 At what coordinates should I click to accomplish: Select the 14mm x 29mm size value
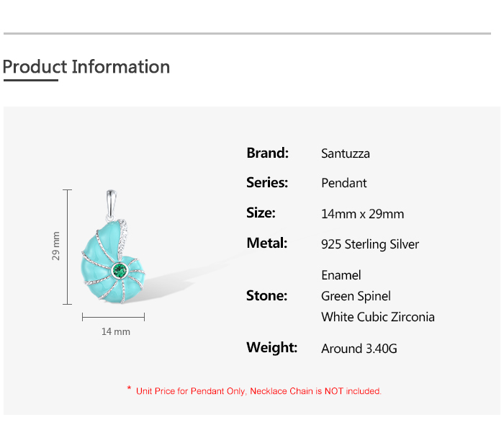pos(362,214)
